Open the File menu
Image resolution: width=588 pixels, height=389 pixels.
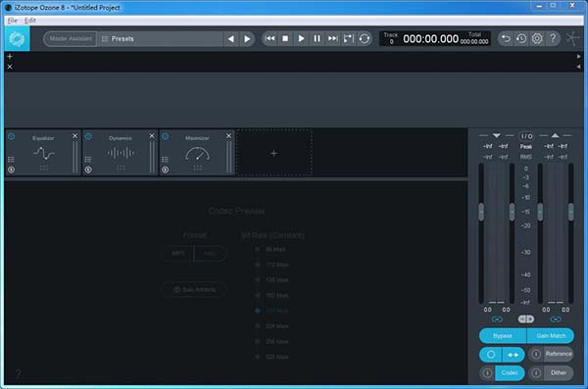(x=13, y=21)
